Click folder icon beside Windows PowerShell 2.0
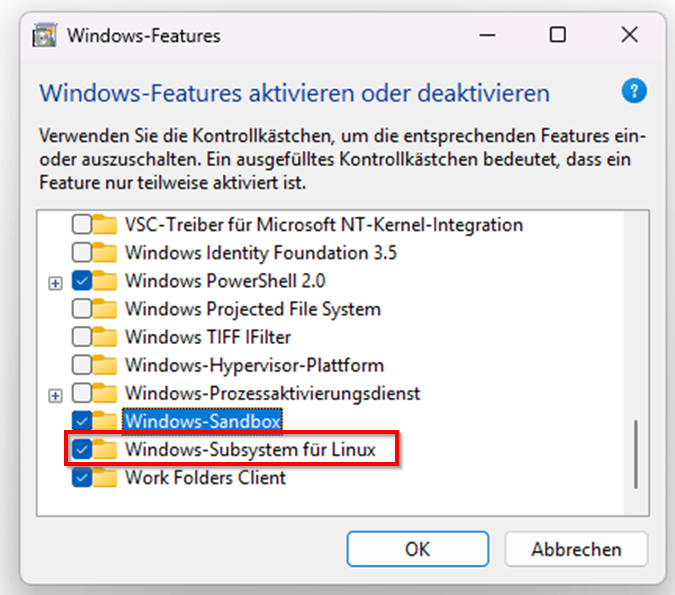675x595 pixels. (105, 281)
